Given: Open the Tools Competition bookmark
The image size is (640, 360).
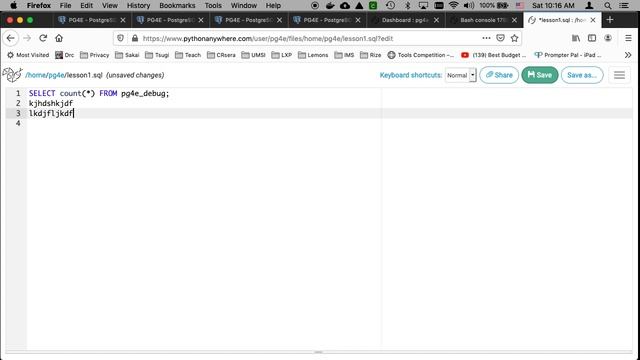Looking at the screenshot, I should point(421,55).
